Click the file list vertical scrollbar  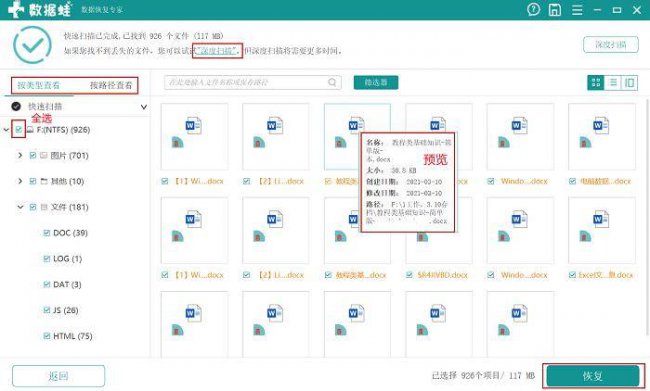[x=648, y=217]
